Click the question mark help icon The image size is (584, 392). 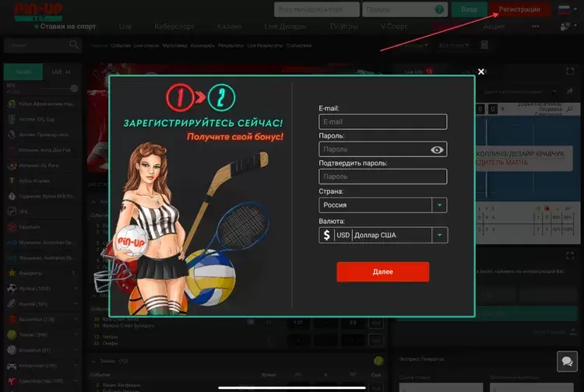click(439, 9)
